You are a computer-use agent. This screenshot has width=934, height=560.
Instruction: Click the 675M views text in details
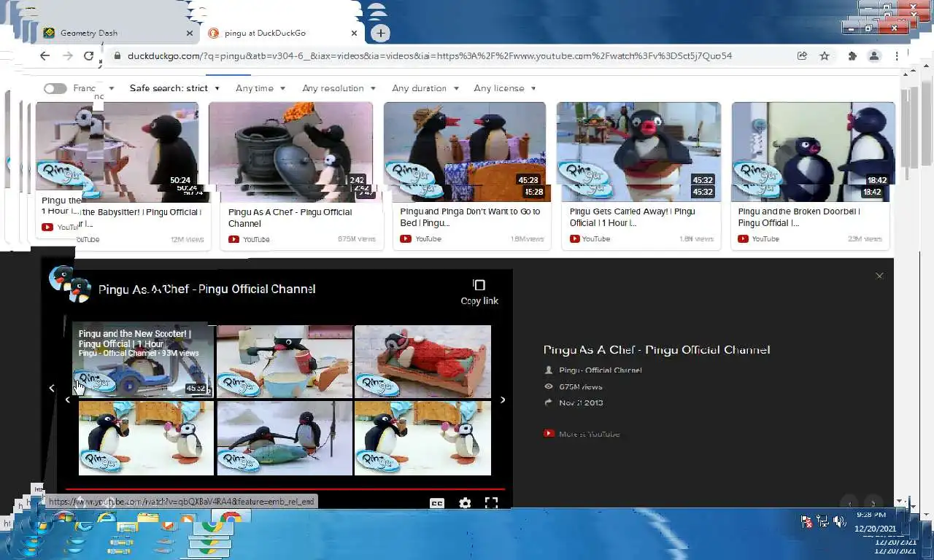(580, 386)
